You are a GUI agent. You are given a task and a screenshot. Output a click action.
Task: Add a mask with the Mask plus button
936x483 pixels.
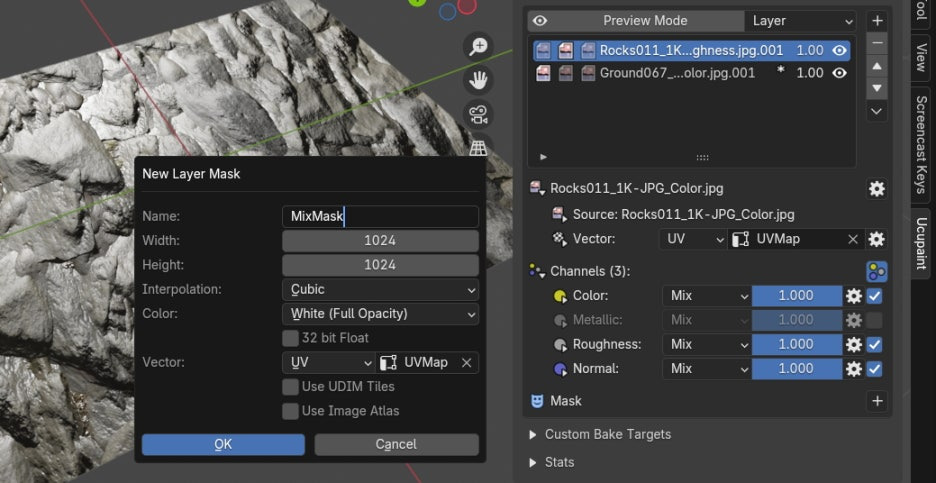tap(877, 401)
